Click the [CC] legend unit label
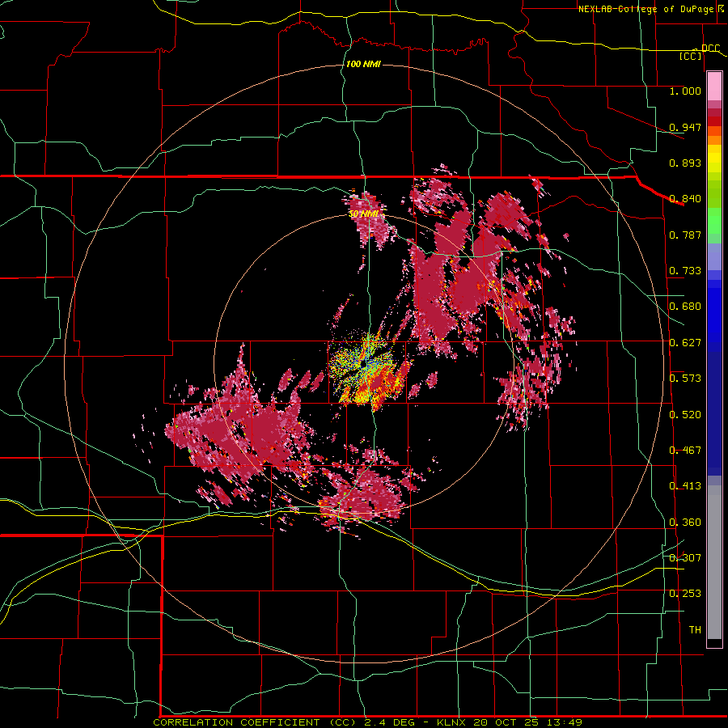 pos(691,56)
